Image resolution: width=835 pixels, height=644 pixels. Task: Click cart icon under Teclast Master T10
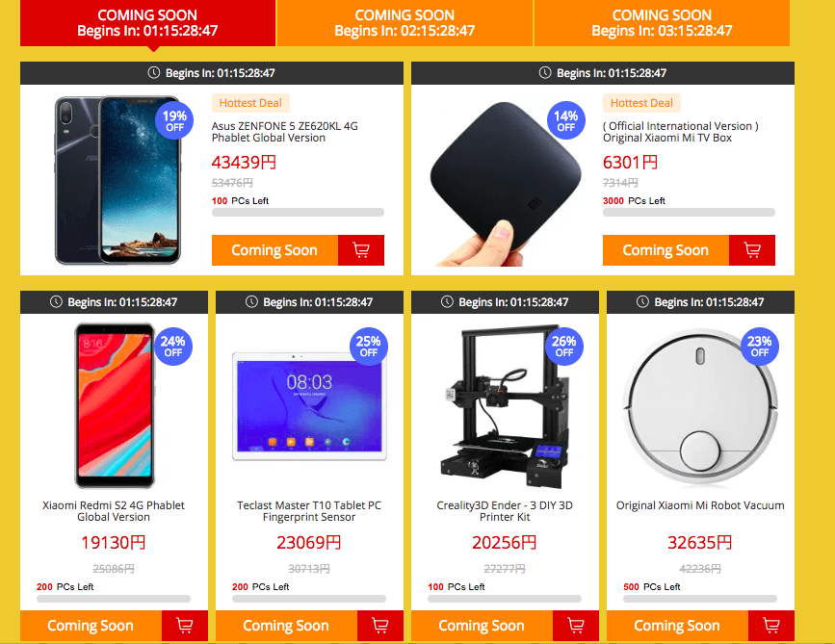click(x=380, y=626)
